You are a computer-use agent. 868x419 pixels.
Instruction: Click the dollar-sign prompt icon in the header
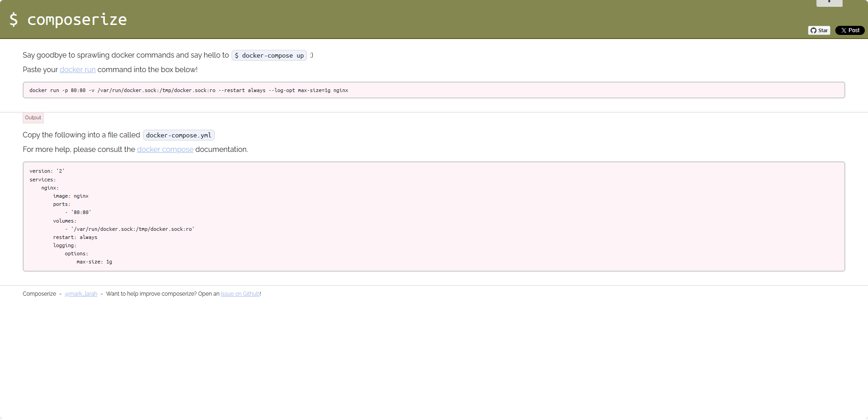pos(14,19)
